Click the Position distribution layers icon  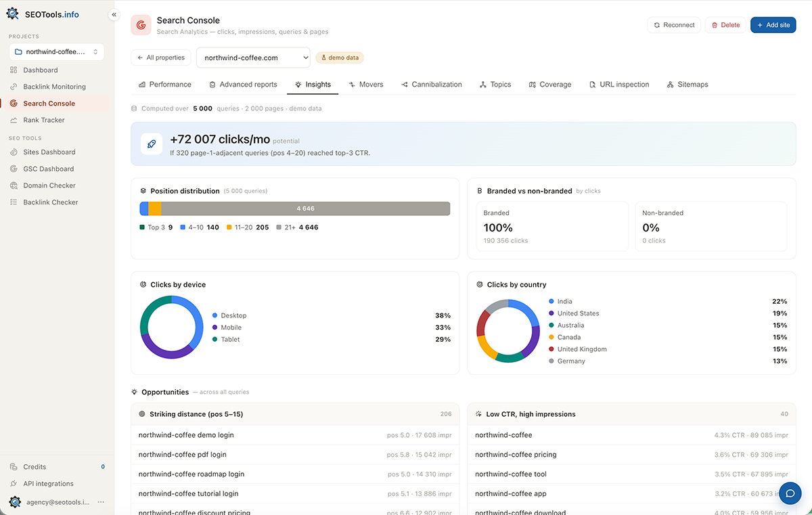click(x=143, y=192)
